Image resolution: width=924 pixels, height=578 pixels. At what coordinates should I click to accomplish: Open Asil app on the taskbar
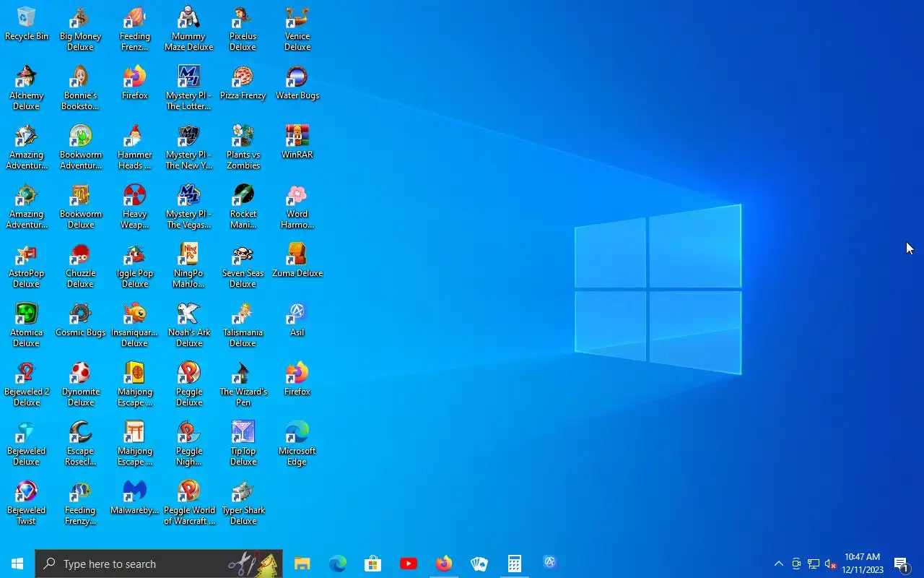coord(549,564)
